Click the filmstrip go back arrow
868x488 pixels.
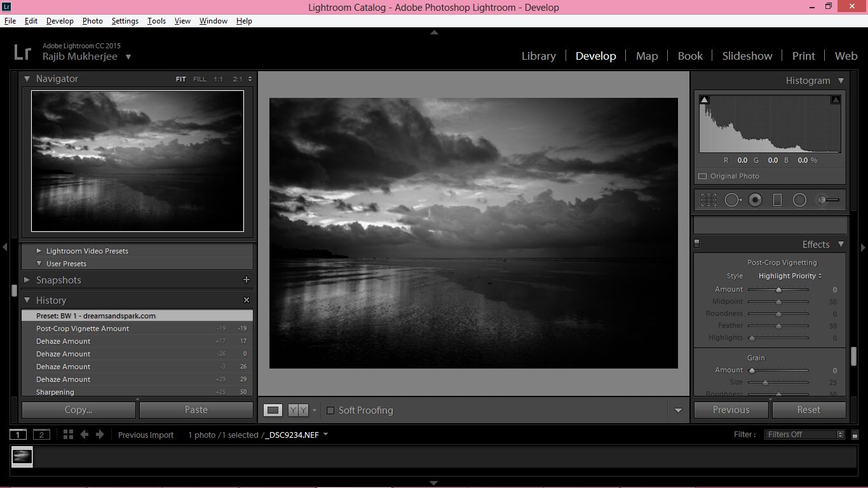click(84, 435)
